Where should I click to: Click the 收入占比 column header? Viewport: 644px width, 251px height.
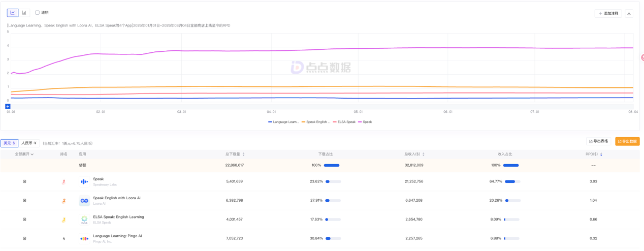[505, 154]
